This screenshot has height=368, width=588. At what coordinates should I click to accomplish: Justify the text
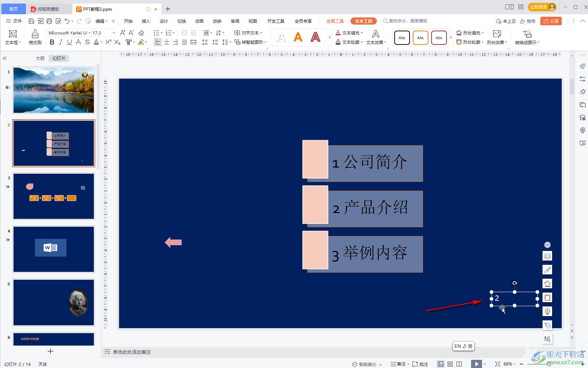pos(185,42)
